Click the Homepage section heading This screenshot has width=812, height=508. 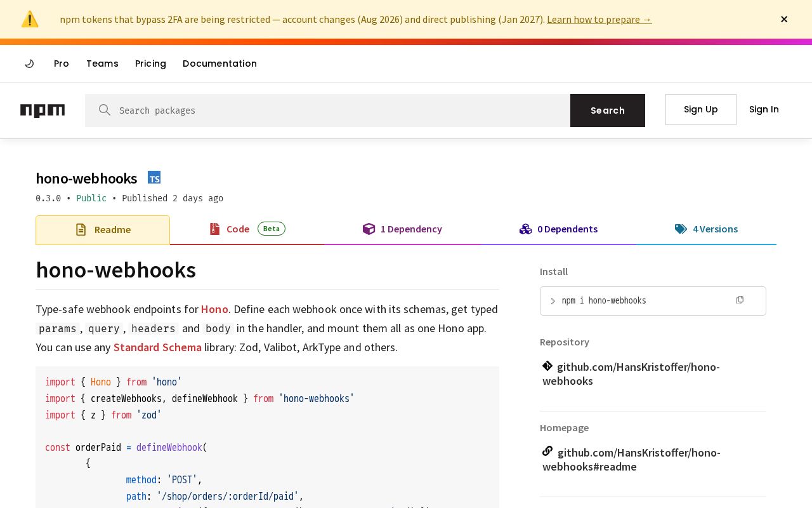pyautogui.click(x=564, y=428)
